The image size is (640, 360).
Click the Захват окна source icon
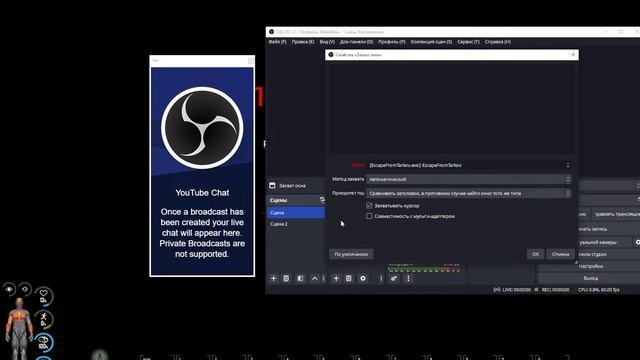(272, 186)
